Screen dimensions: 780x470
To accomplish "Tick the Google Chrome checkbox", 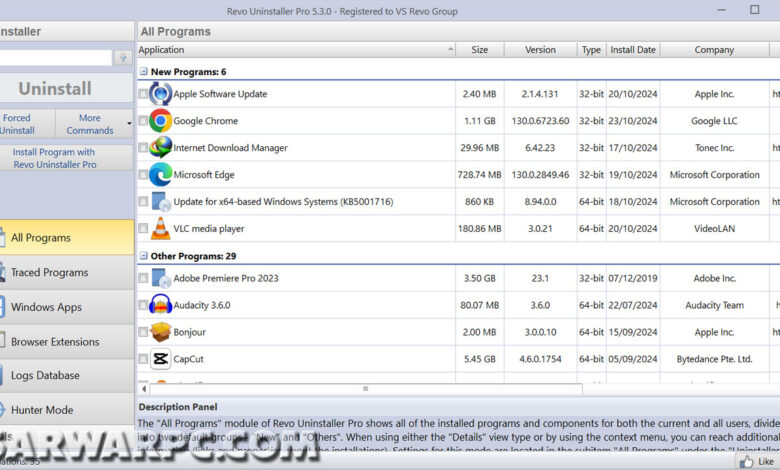I will coord(143,121).
